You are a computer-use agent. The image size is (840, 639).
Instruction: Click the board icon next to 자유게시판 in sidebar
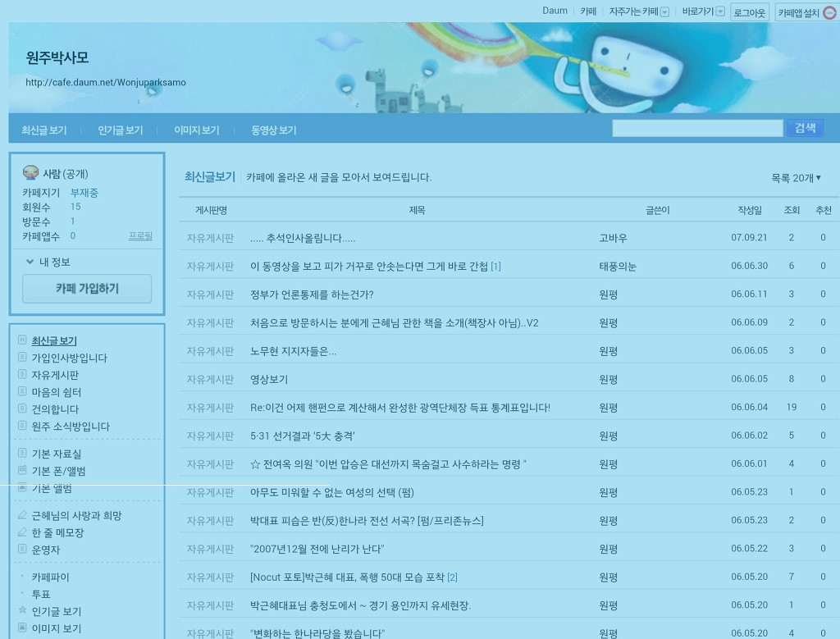(22, 374)
